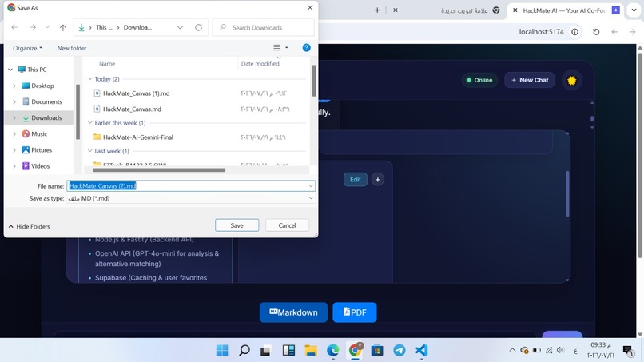Go up one folder level
The image size is (644, 362).
[63, 27]
